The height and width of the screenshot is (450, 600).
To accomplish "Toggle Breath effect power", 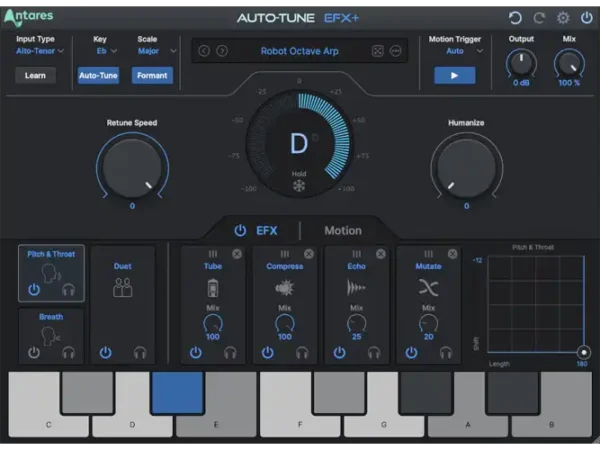I will [34, 352].
